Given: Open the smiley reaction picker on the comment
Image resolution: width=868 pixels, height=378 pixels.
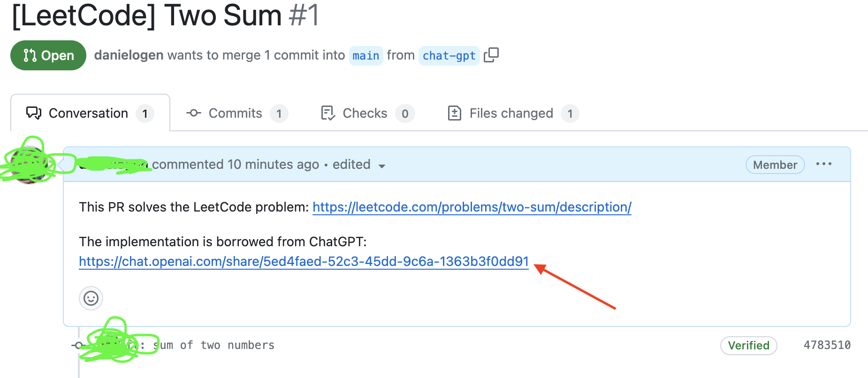Looking at the screenshot, I should (91, 298).
